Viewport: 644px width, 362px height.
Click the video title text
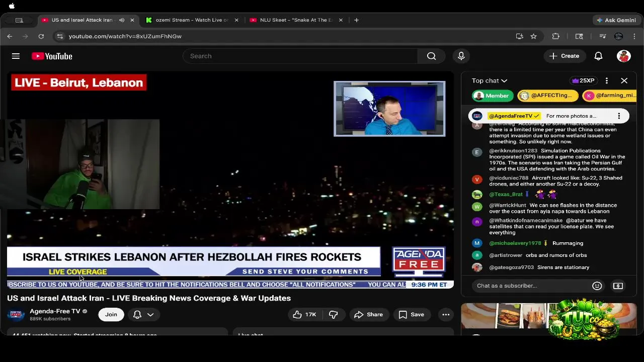pyautogui.click(x=149, y=298)
